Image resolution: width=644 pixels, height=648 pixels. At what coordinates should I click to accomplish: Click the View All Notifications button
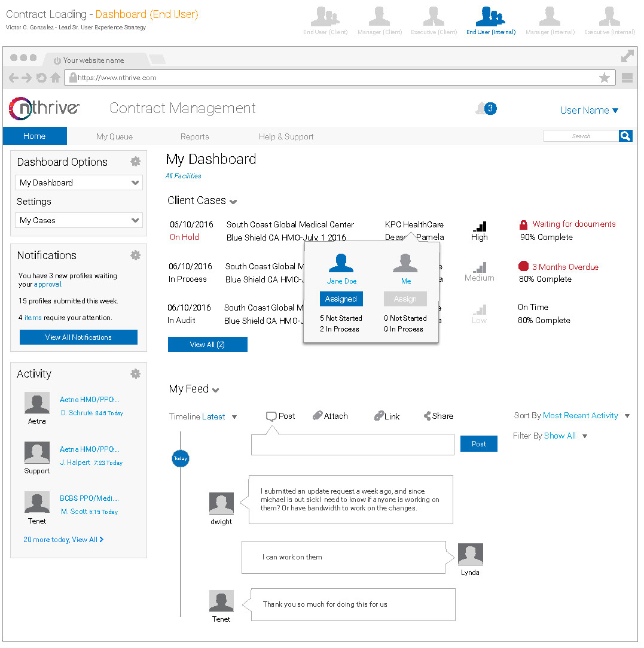click(78, 337)
